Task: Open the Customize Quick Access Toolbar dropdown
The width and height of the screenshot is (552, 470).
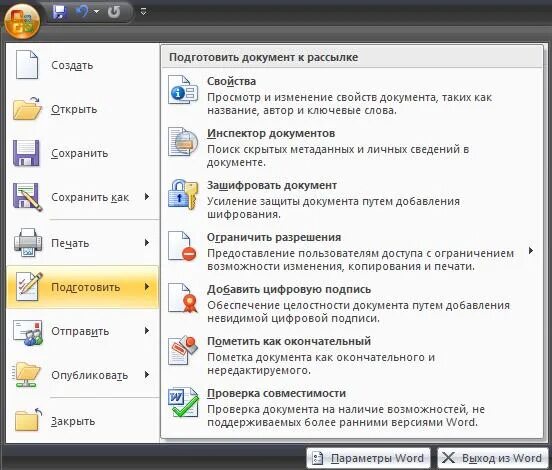Action: (x=143, y=12)
